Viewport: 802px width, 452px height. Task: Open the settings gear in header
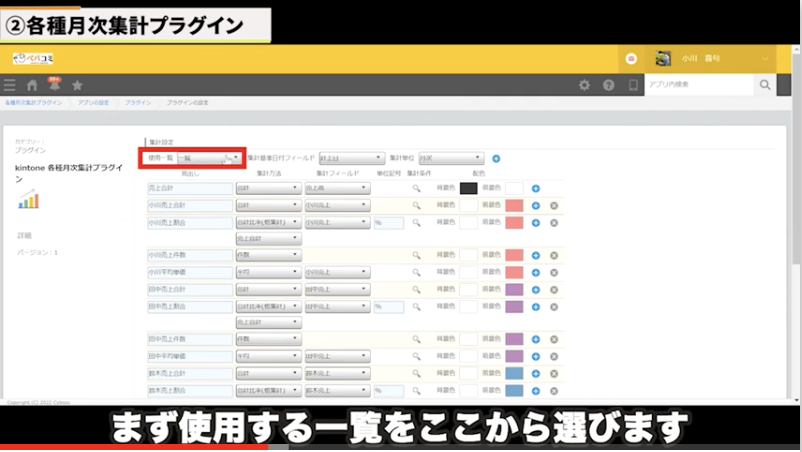pyautogui.click(x=585, y=86)
